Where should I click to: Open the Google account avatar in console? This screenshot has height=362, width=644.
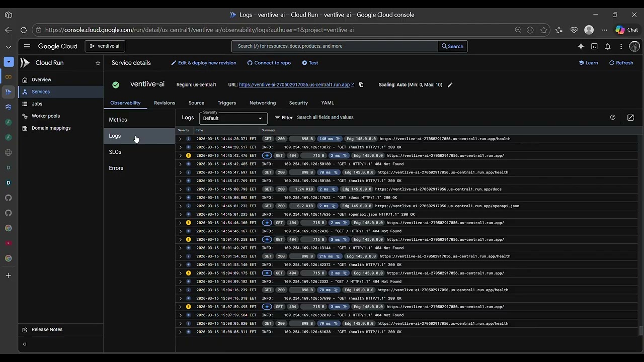point(634,46)
